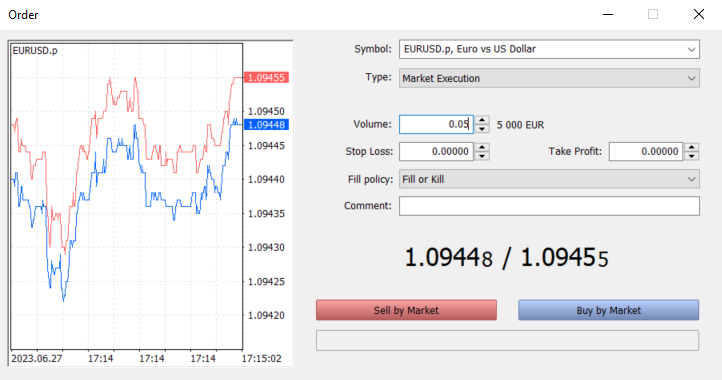Increase Take Profit with up arrow

(x=692, y=147)
